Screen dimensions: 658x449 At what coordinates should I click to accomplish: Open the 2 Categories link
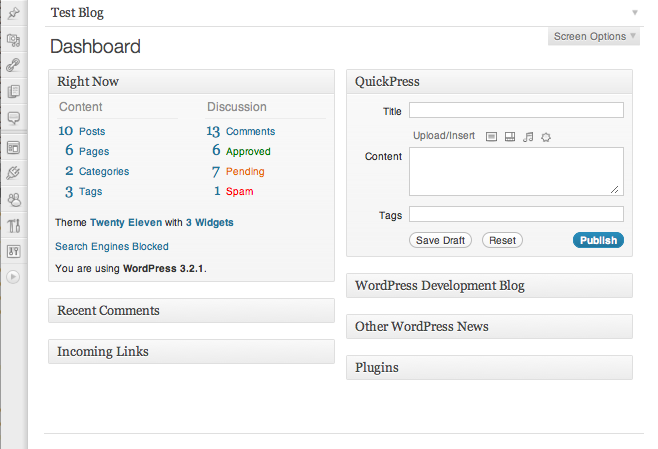point(97,171)
